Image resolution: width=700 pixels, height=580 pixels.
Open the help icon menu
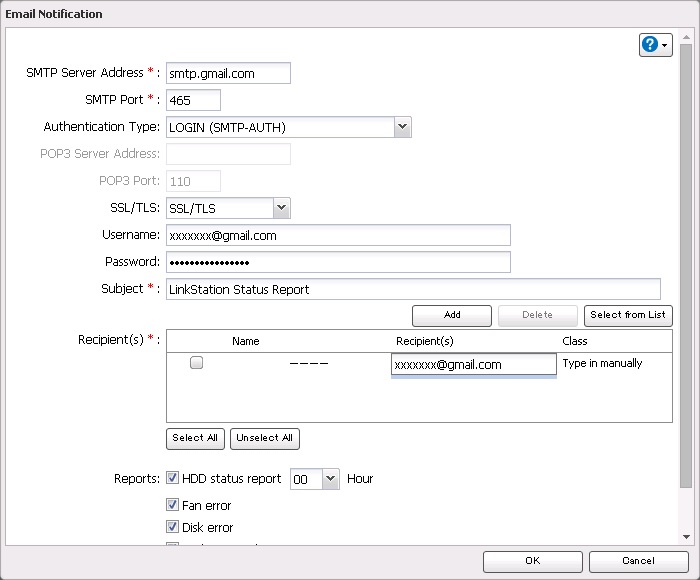655,45
